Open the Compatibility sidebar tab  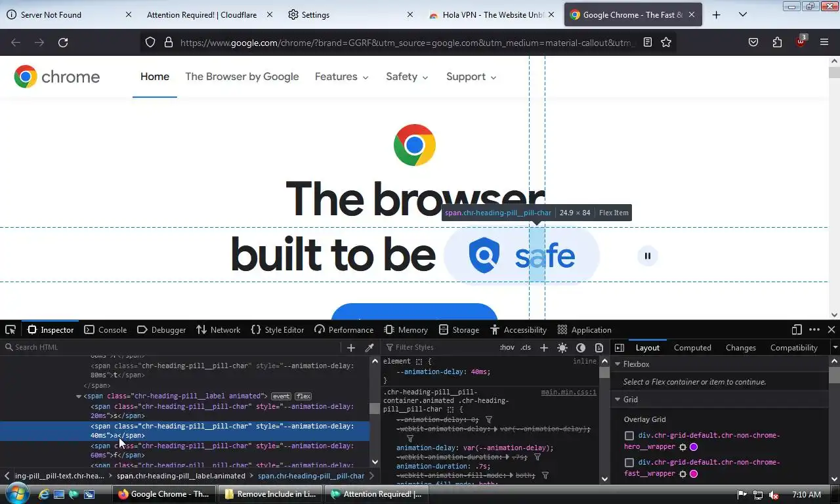click(793, 348)
